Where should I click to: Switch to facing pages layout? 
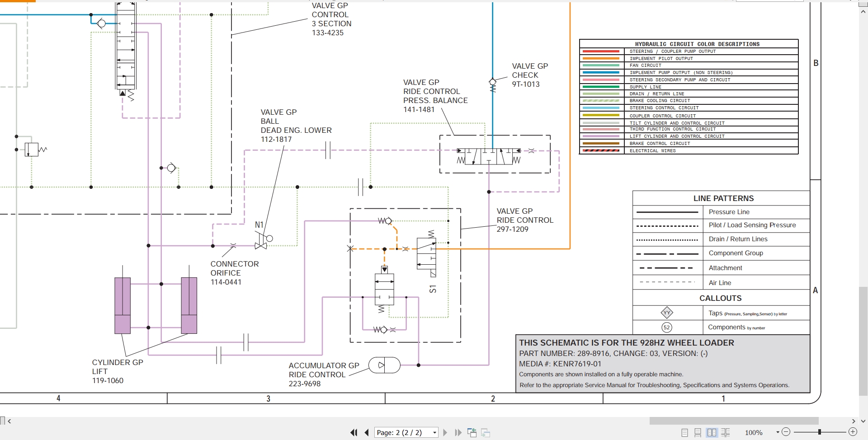coord(712,432)
